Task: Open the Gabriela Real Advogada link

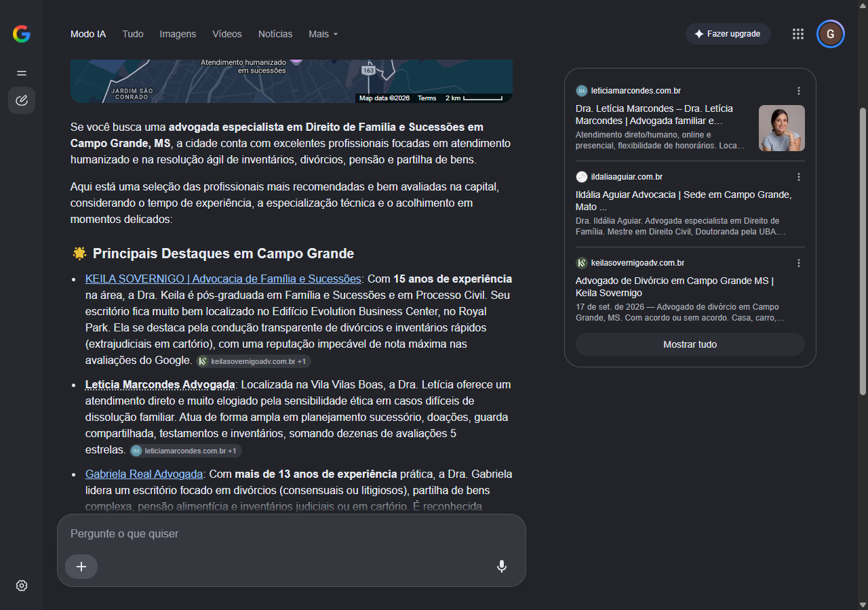Action: [x=144, y=474]
